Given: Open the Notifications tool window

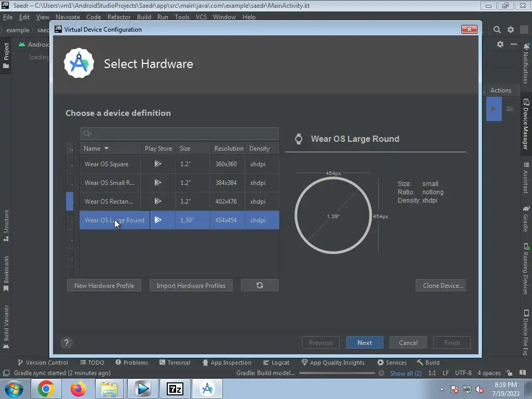Looking at the screenshot, I should pyautogui.click(x=526, y=64).
